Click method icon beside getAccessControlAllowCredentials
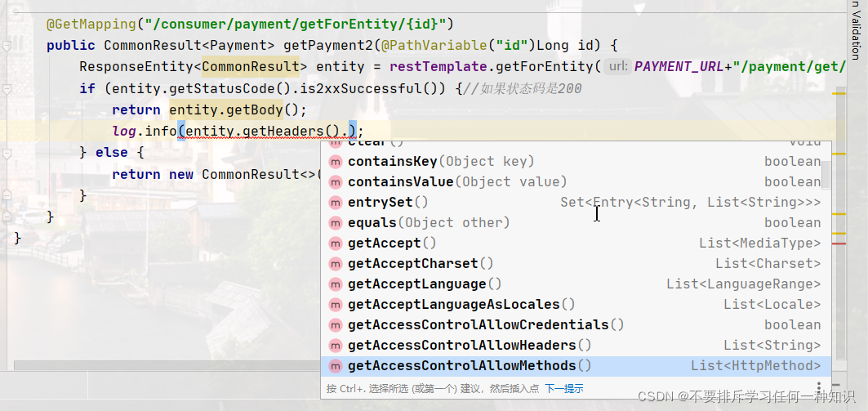Viewport: 868px width, 411px height. tap(336, 325)
